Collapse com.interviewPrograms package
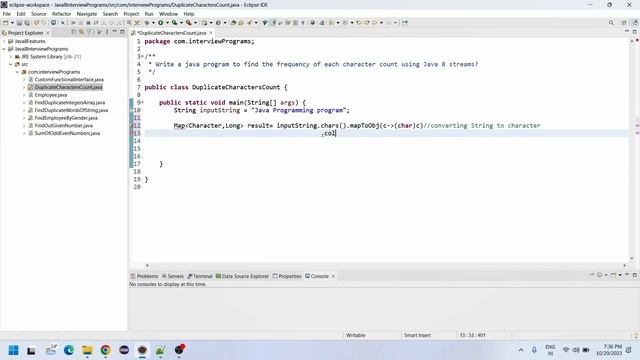 [x=18, y=72]
